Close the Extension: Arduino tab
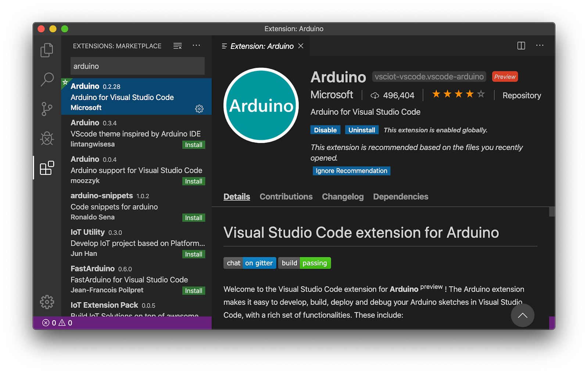 (301, 46)
